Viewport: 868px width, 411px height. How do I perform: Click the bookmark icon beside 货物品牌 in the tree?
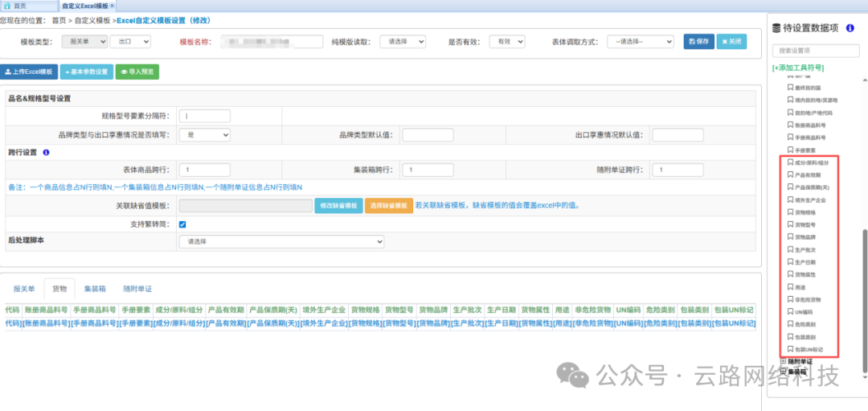click(x=791, y=237)
